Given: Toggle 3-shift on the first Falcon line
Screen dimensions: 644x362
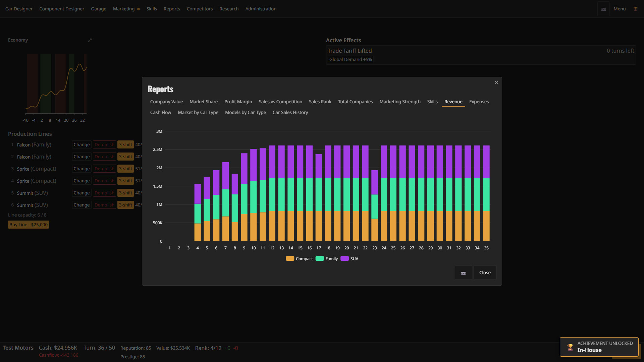Looking at the screenshot, I should (x=125, y=145).
